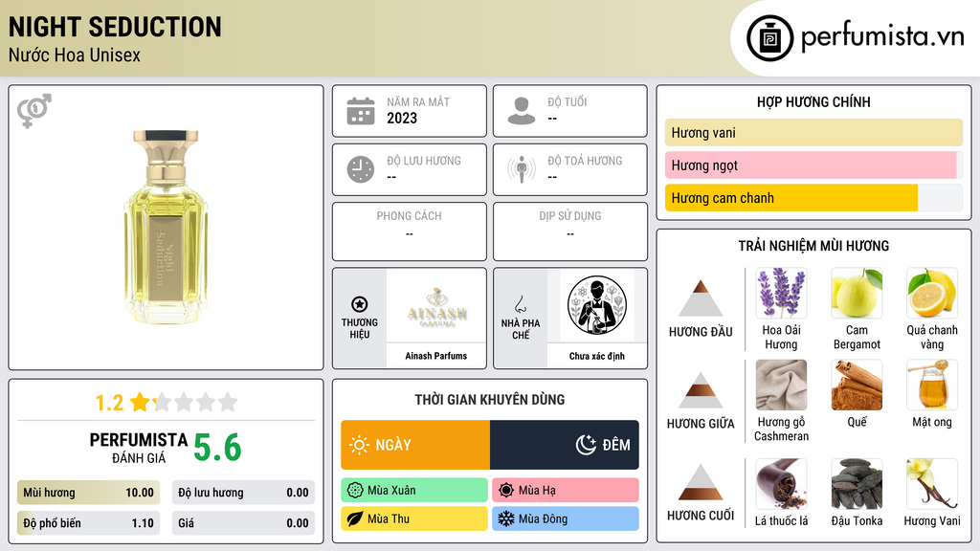
Task: Click the snowflake icon for Mùa Đông
Action: 506,518
